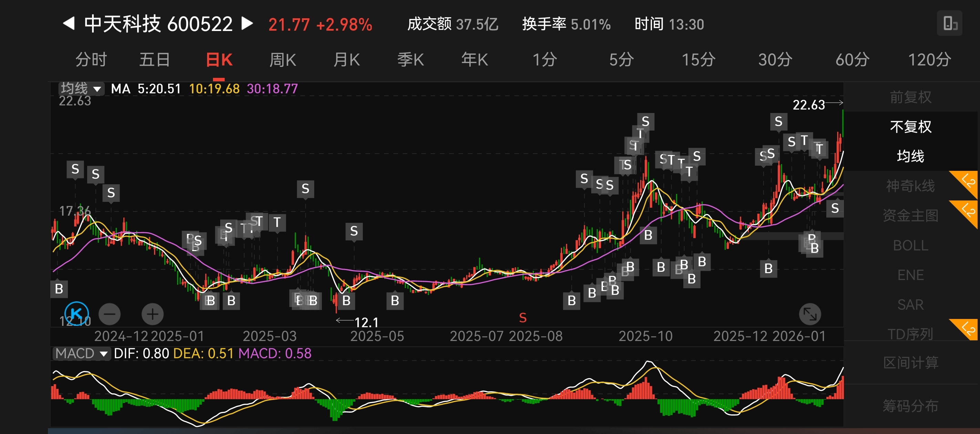
Task: Click the blue K-line circle icon
Action: coord(76,314)
